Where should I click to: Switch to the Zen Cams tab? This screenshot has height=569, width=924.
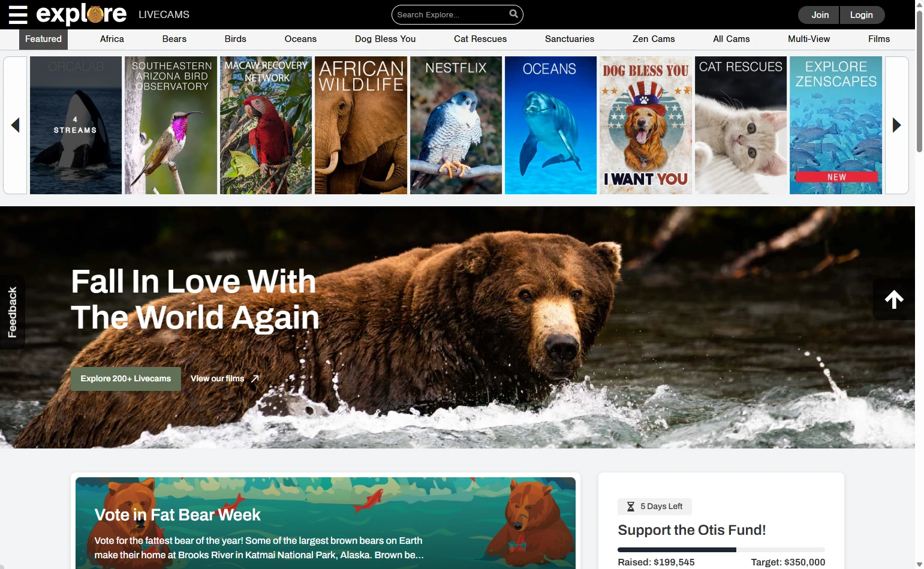653,39
